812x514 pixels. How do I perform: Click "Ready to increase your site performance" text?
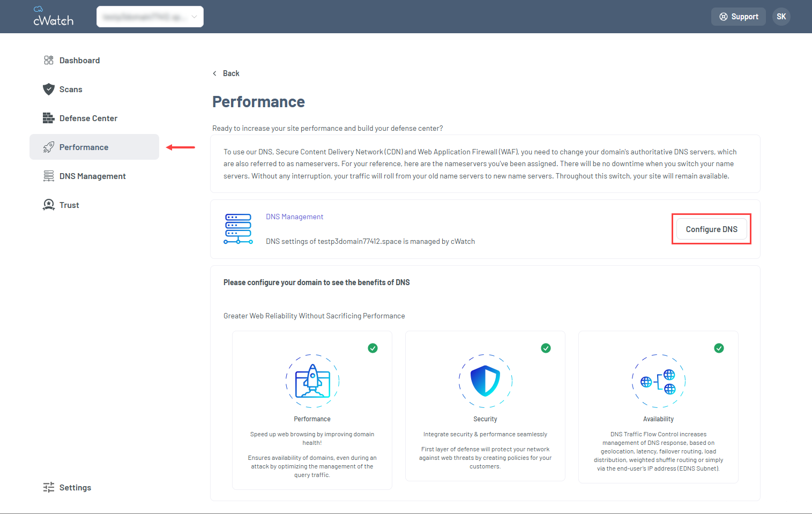[327, 129]
